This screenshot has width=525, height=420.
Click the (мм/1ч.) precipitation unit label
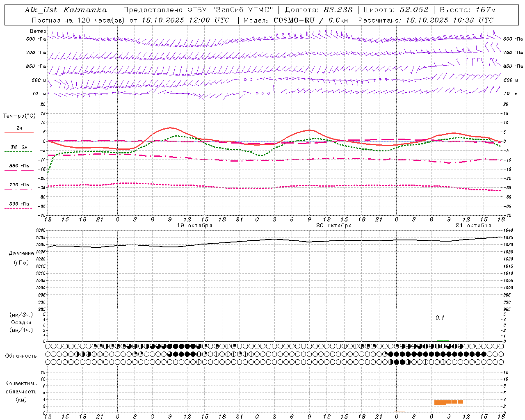pos(21,330)
